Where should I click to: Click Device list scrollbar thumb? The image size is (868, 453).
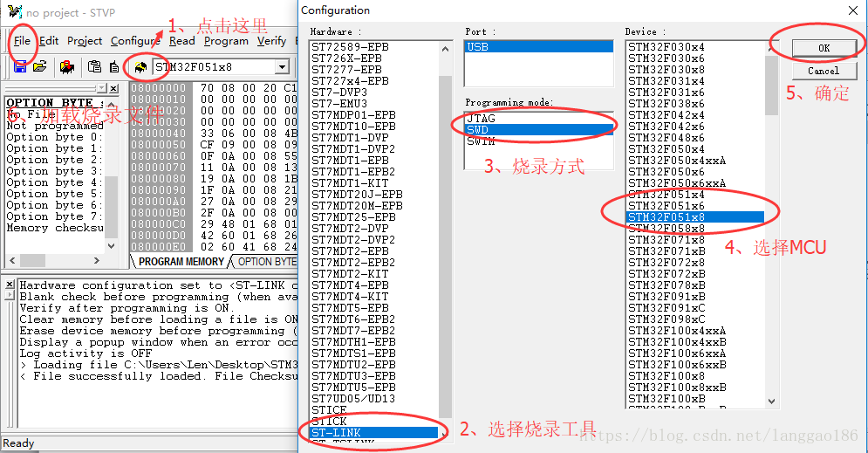[x=772, y=85]
